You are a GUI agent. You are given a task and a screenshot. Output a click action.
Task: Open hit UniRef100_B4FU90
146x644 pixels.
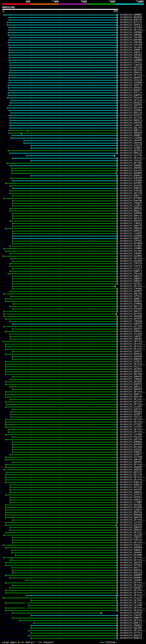131,20
